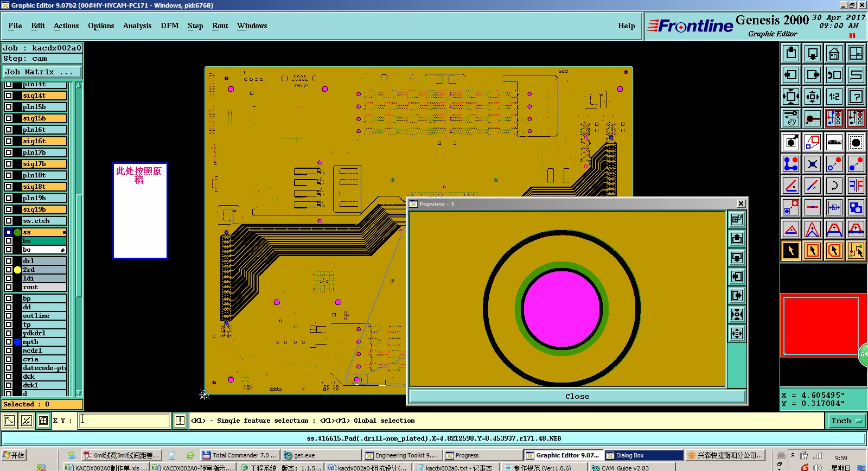
Task: Open the File menu
Action: coord(15,26)
